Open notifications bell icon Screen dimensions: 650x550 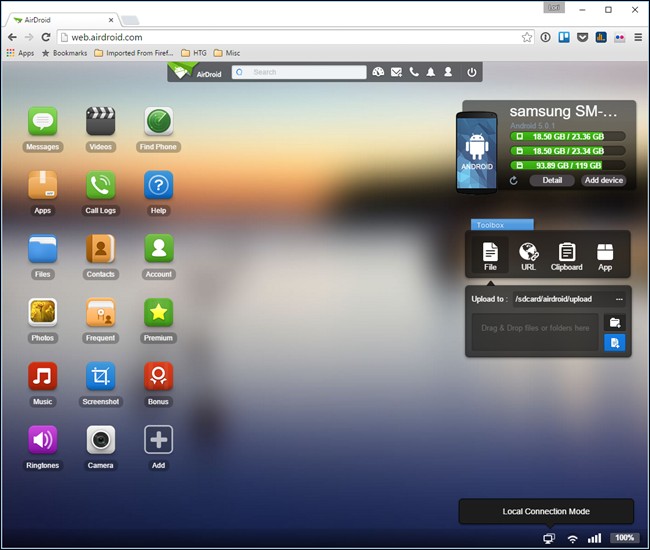pos(431,72)
